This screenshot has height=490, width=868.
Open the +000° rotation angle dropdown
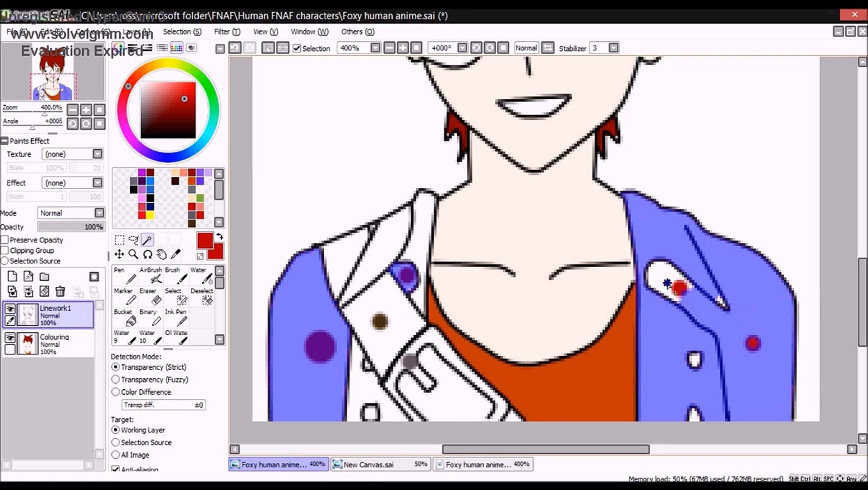462,48
